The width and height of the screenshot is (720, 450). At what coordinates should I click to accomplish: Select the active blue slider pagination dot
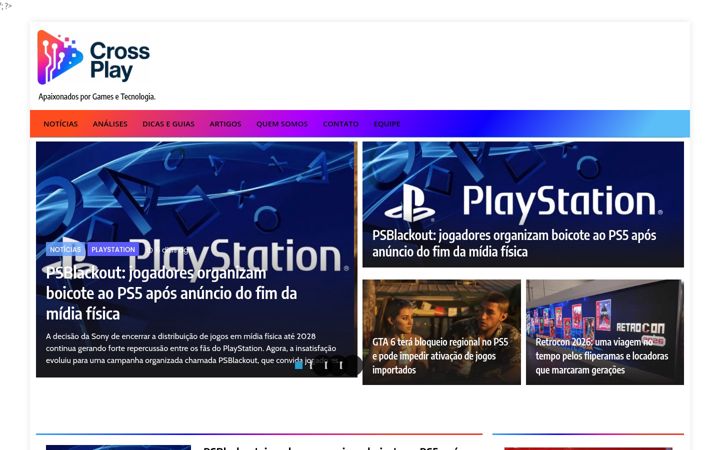(x=298, y=365)
